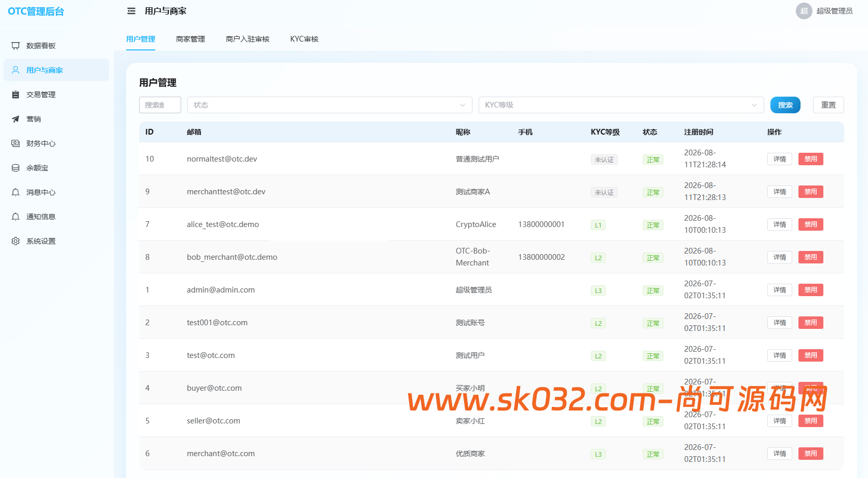868x478 pixels.
Task: Open the KYC等级 filter dropdown
Action: pyautogui.click(x=621, y=105)
